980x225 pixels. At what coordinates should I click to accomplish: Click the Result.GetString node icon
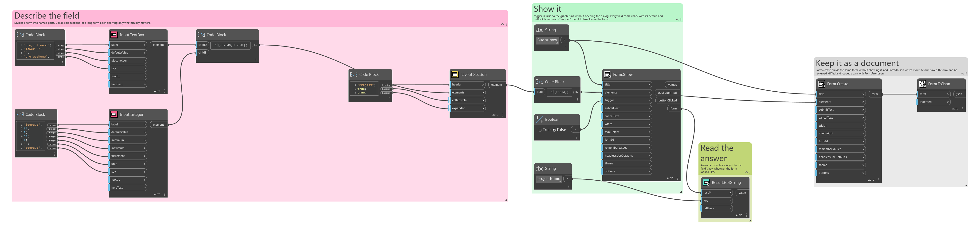click(x=706, y=182)
